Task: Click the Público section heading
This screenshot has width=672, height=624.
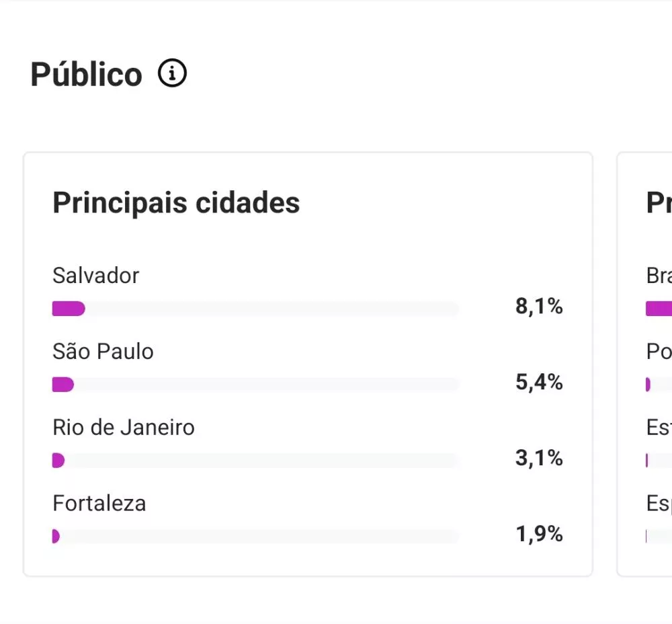Action: (x=86, y=74)
